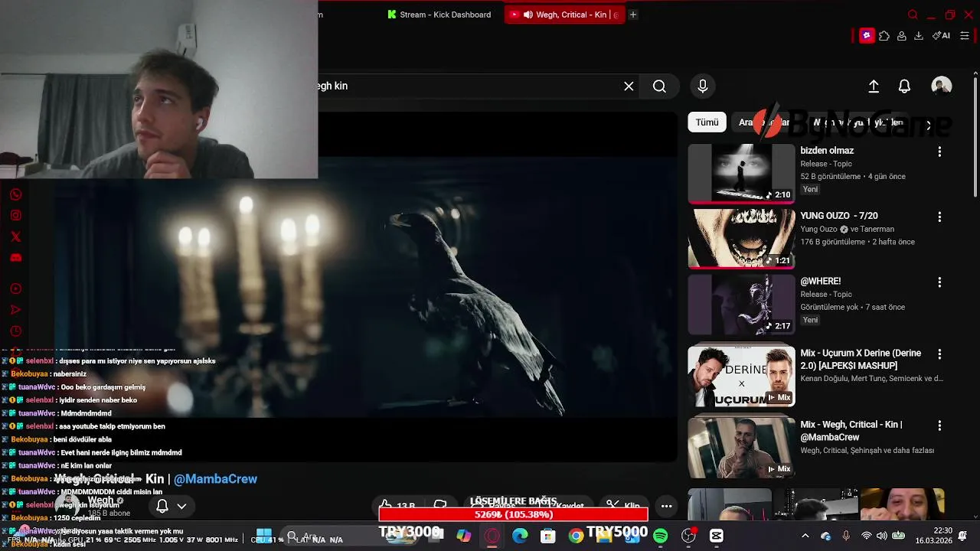
Task: Open the sidebar WhatsApp icon
Action: [15, 195]
